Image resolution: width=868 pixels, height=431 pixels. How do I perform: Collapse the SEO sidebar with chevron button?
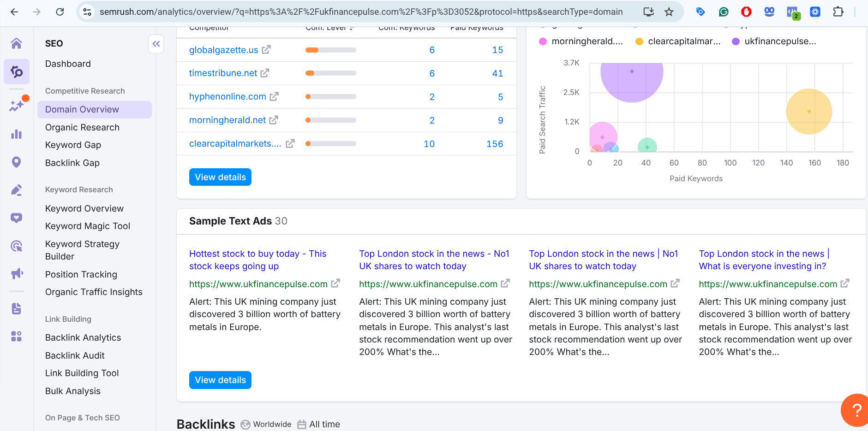click(x=156, y=44)
